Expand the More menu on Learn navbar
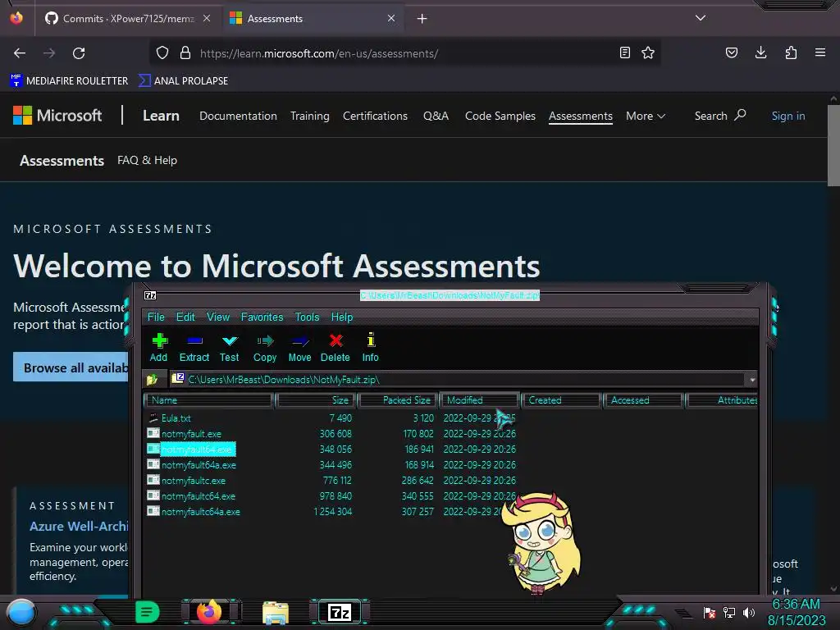Viewport: 840px width, 630px height. pyautogui.click(x=646, y=116)
